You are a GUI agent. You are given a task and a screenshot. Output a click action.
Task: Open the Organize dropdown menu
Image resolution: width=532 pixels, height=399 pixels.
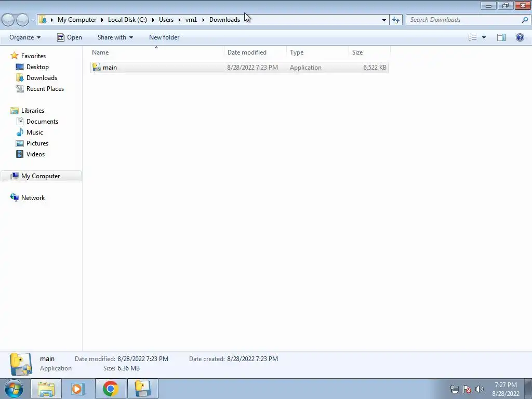click(25, 37)
